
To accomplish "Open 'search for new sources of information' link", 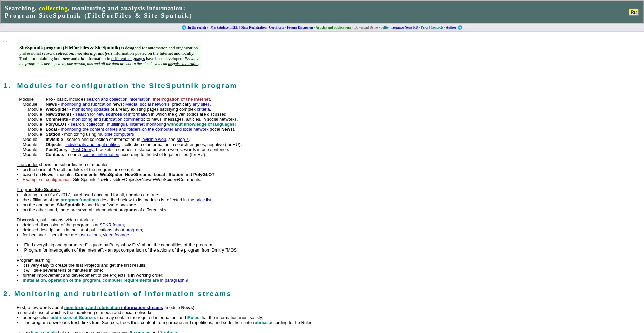I will point(113,114).
